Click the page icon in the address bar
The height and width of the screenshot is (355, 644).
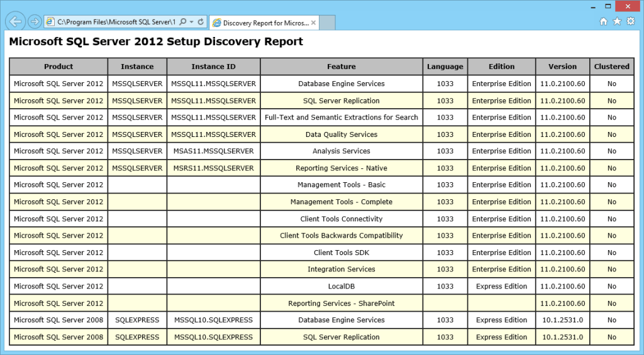point(50,22)
